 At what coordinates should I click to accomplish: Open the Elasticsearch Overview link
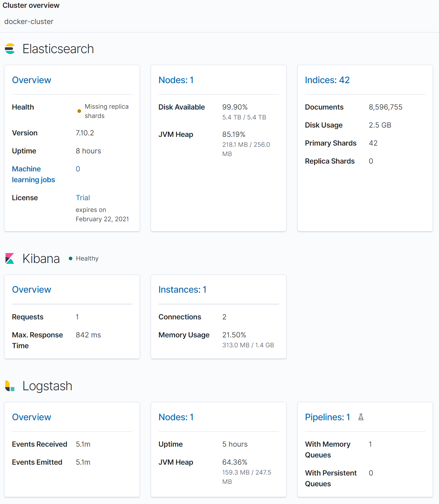point(32,80)
